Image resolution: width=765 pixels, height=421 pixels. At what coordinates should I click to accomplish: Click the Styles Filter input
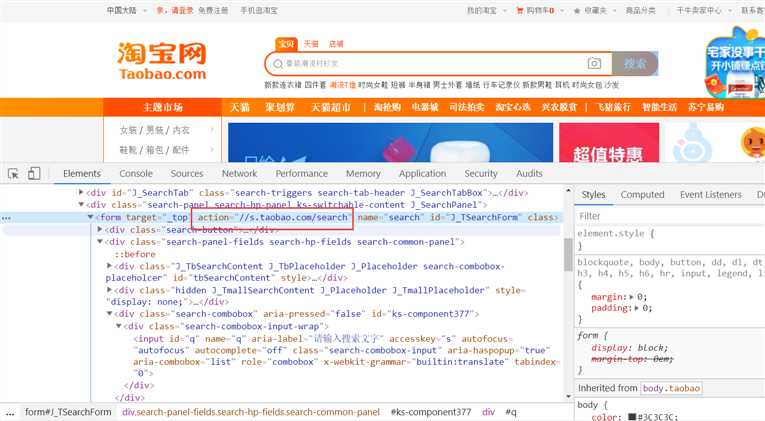[670, 216]
